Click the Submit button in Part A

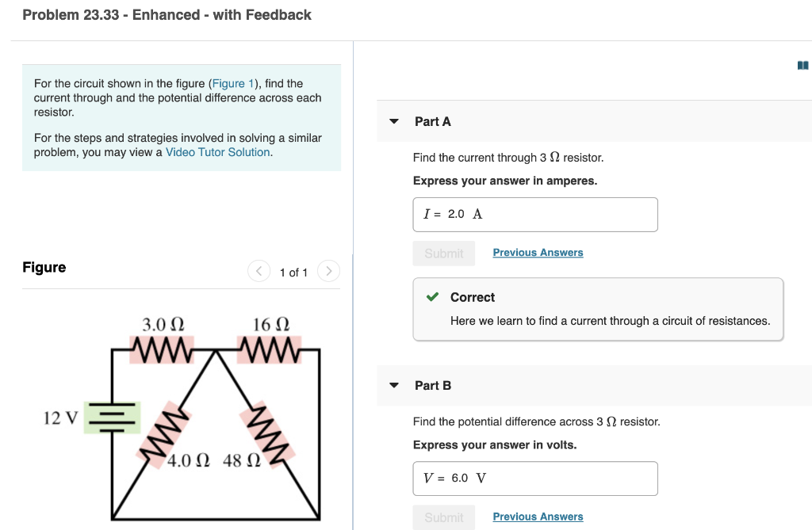tap(443, 253)
